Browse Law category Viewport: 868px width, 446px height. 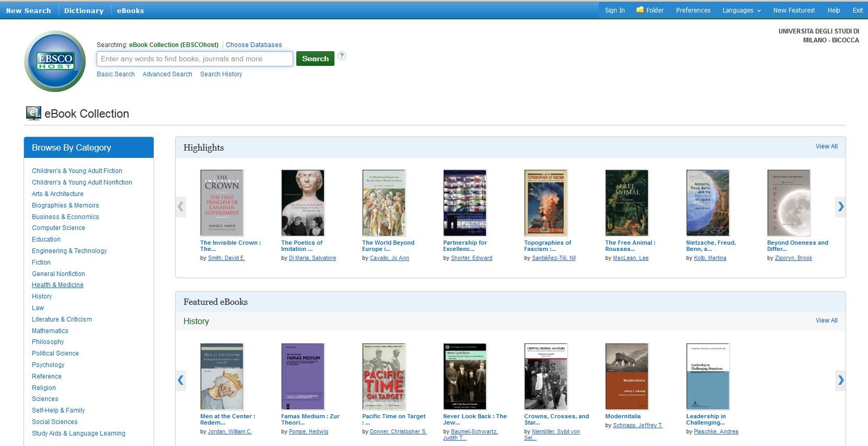point(38,308)
